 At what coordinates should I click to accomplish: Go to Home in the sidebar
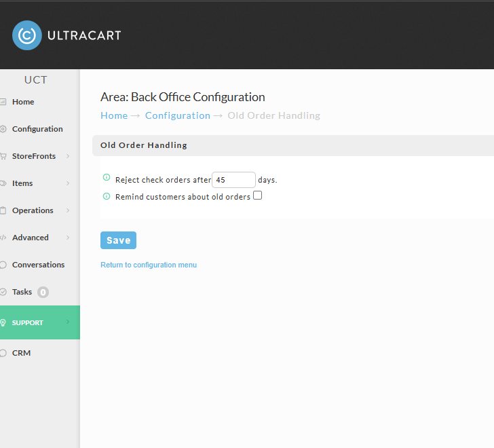[x=23, y=102]
